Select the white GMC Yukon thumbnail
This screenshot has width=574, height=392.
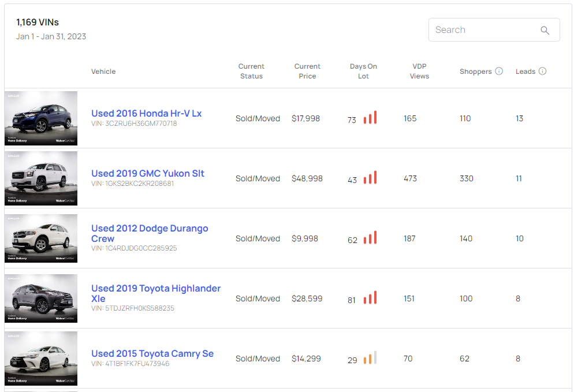(x=41, y=178)
